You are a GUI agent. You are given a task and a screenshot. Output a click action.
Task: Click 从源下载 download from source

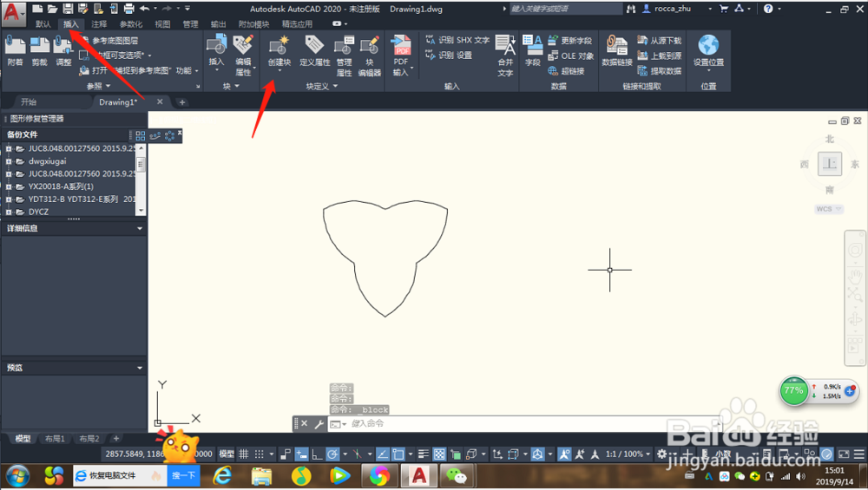click(660, 41)
